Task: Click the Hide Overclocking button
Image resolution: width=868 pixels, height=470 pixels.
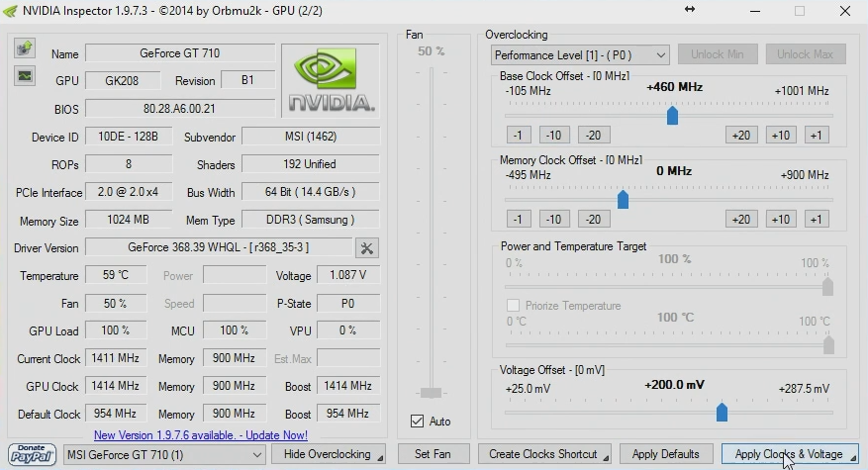Action: pos(328,454)
